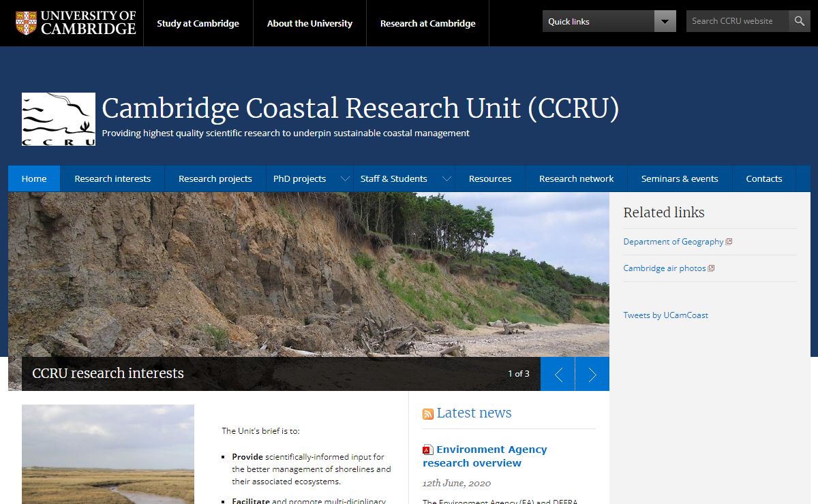The height and width of the screenshot is (504, 818).
Task: Click the University of Cambridge crest logo
Action: click(x=26, y=22)
